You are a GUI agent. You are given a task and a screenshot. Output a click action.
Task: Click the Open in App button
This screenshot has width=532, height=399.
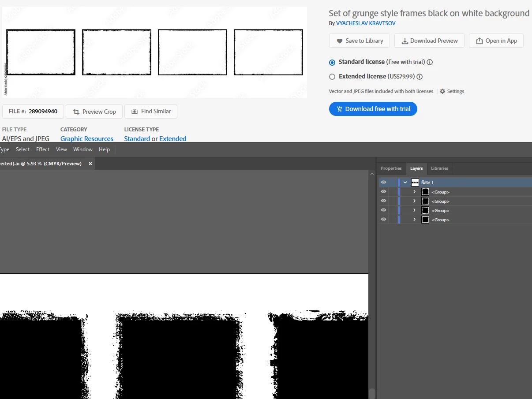[x=496, y=41]
